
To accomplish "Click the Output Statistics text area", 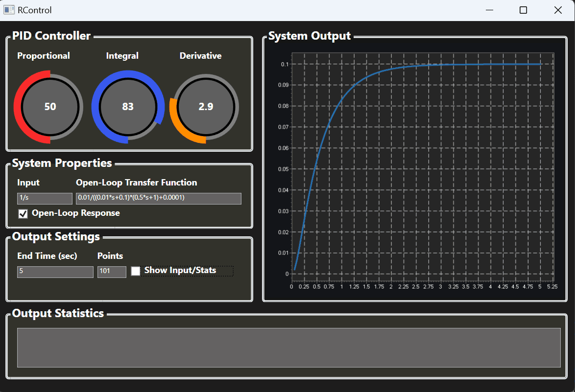I will point(288,347).
